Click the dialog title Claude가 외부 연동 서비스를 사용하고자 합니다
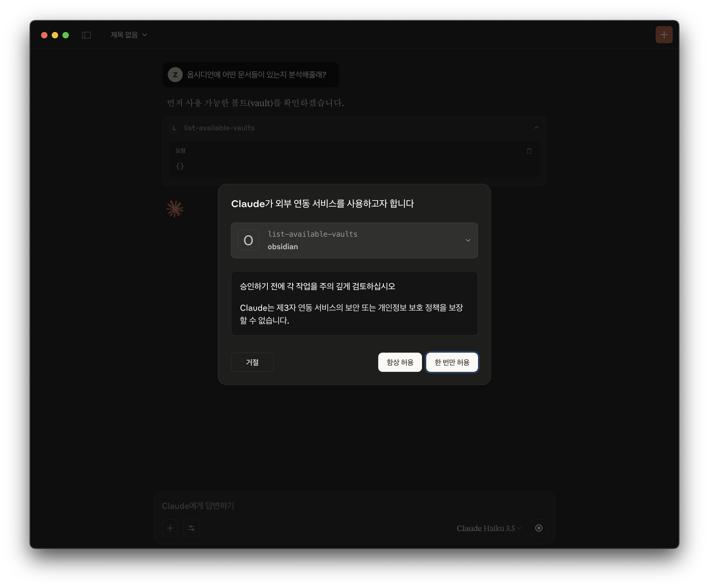Viewport: 709px width, 588px height. pos(322,203)
